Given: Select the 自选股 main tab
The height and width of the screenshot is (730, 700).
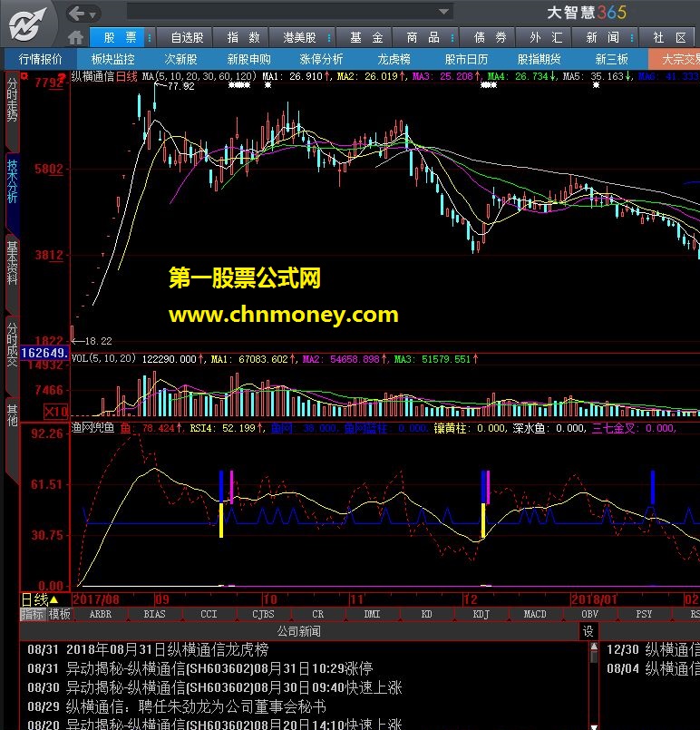Looking at the screenshot, I should click(187, 37).
